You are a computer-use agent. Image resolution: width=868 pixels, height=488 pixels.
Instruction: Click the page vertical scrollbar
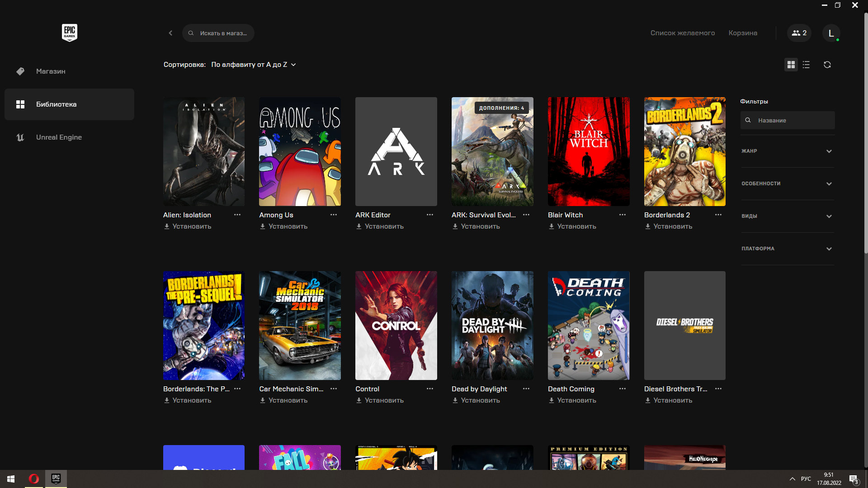[x=866, y=133]
